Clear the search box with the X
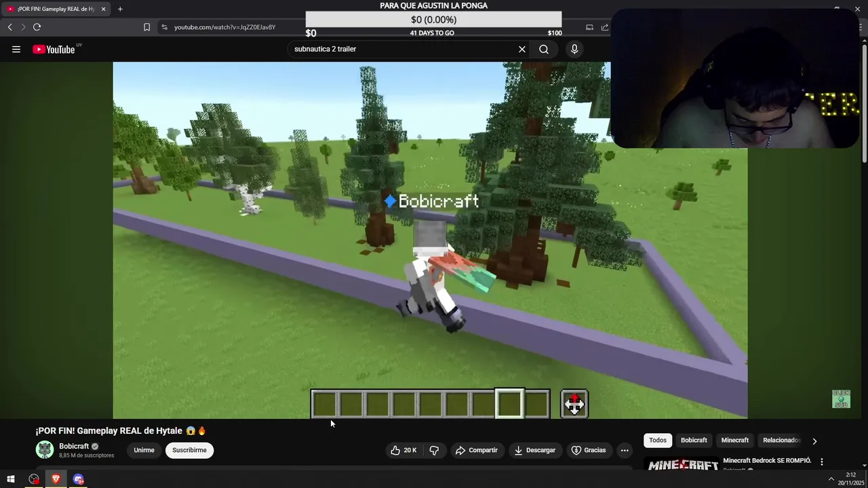868x488 pixels. [x=522, y=49]
